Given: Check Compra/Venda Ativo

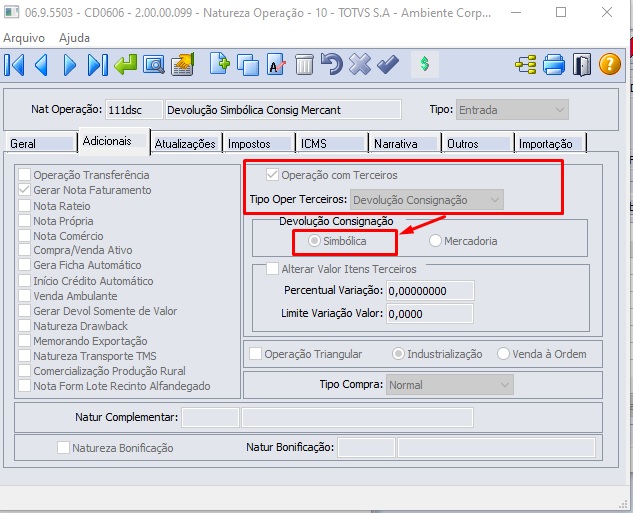Looking at the screenshot, I should 25,250.
